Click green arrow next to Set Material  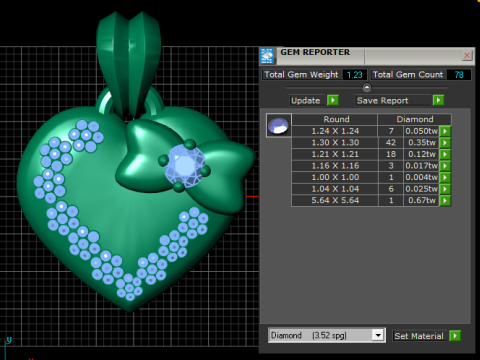pyautogui.click(x=455, y=335)
